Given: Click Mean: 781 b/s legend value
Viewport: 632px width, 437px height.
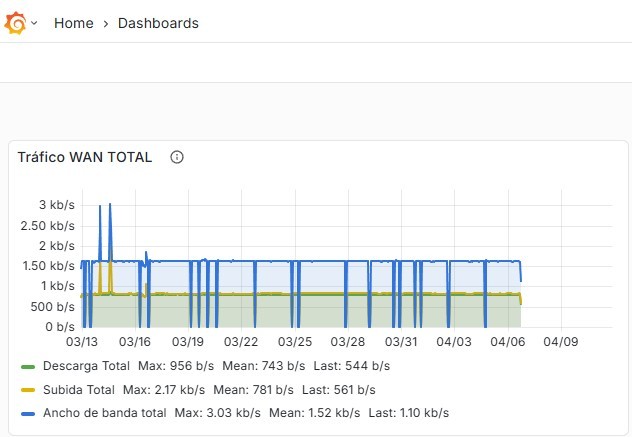Looking at the screenshot, I should (254, 390).
